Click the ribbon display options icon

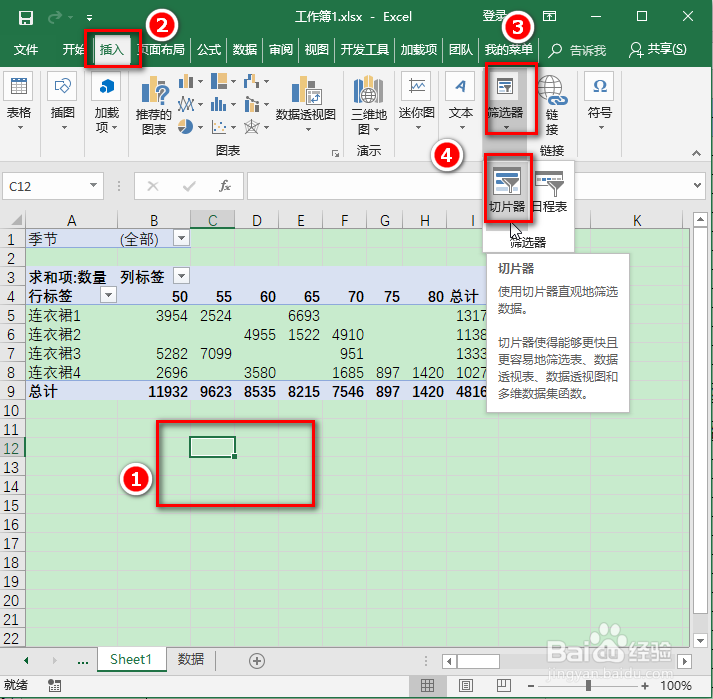click(x=549, y=17)
